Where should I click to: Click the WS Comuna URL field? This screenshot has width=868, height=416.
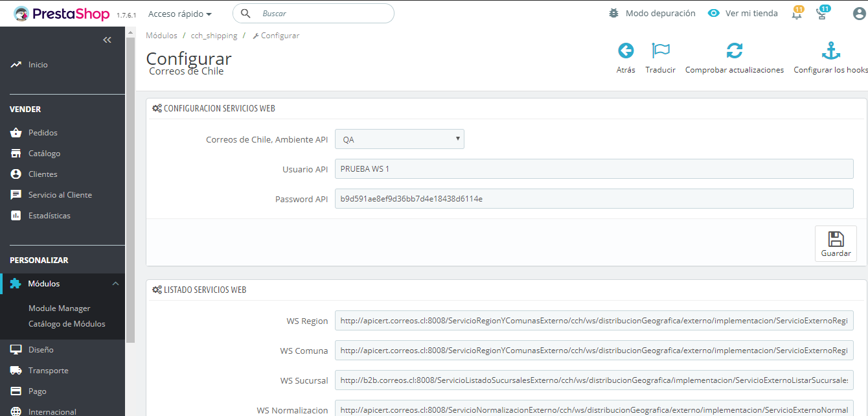[x=594, y=351]
